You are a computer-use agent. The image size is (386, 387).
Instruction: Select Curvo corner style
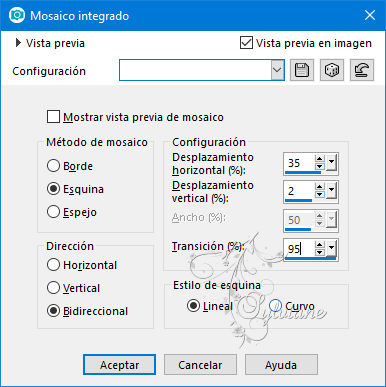[x=275, y=306]
